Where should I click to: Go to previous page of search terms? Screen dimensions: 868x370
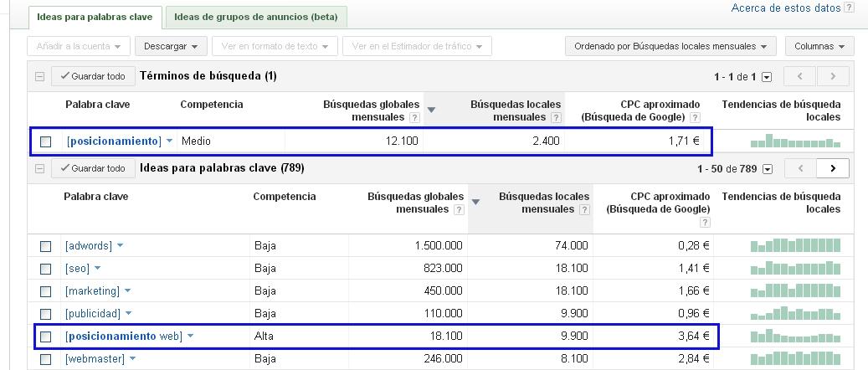click(x=800, y=76)
